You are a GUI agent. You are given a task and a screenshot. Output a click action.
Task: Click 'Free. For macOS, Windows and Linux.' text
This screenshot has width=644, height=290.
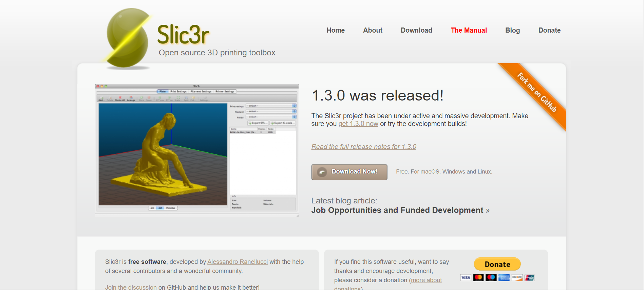pos(444,172)
